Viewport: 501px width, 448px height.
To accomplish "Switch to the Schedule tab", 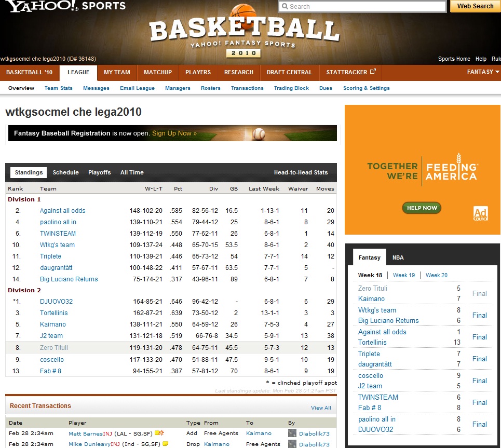I will pos(66,172).
